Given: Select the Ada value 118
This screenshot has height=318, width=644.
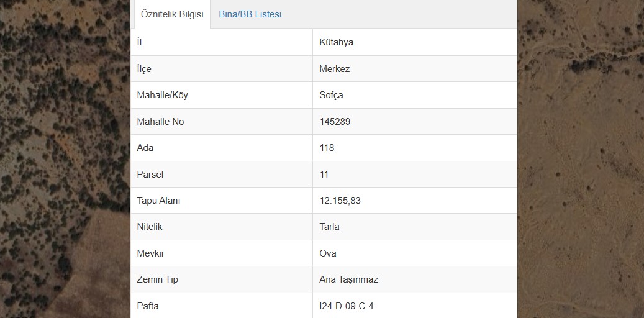Looking at the screenshot, I should [327, 148].
